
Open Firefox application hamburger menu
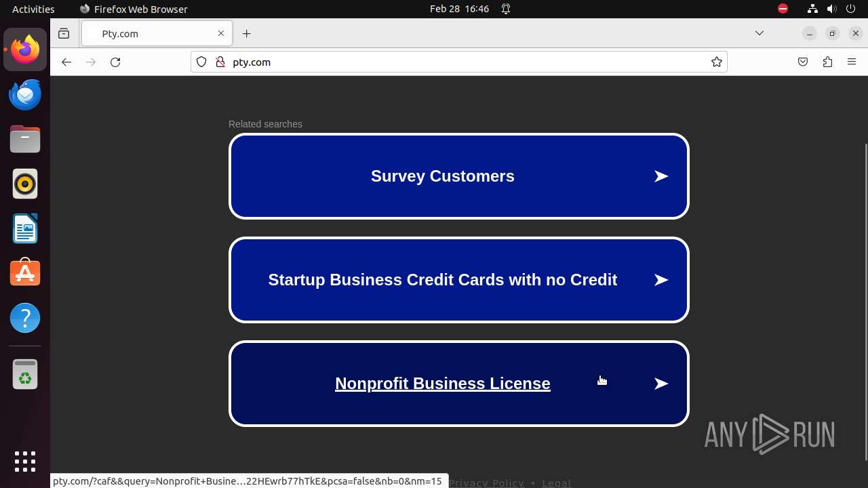click(852, 62)
